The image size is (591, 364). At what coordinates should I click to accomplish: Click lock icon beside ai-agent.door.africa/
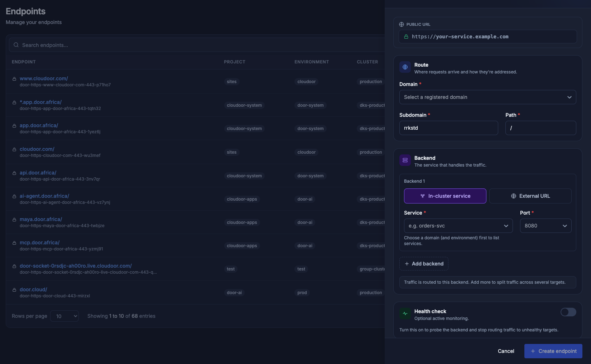pos(14,196)
